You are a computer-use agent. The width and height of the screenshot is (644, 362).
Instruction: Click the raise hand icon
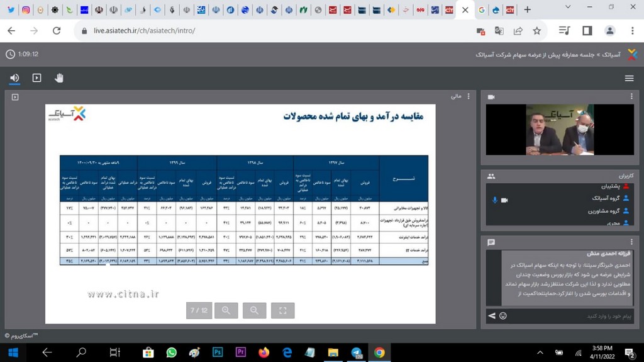(59, 78)
